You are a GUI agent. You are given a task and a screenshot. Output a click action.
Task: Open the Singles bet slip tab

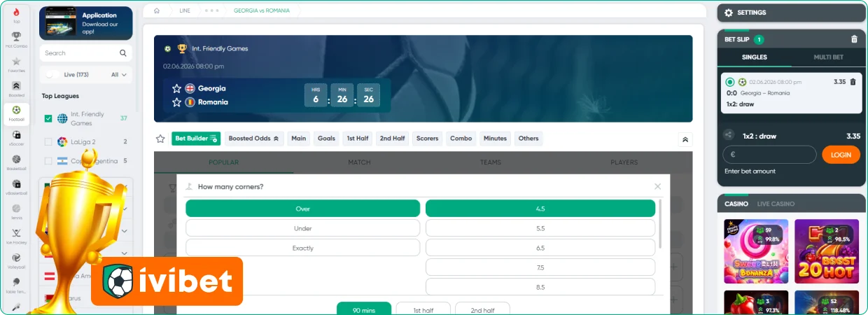pyautogui.click(x=754, y=57)
